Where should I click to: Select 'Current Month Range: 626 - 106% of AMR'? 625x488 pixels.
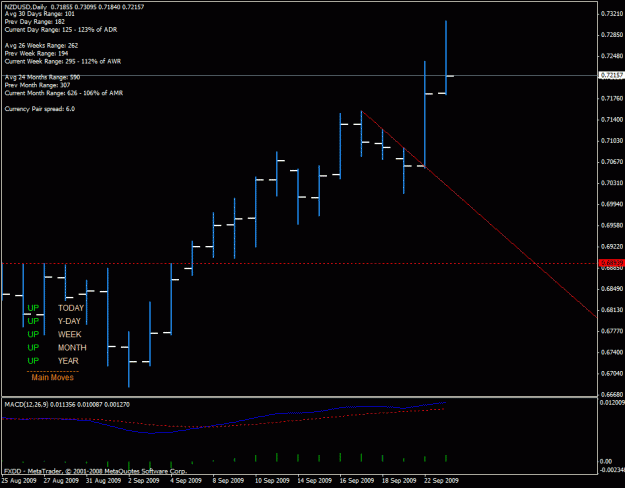click(x=64, y=93)
